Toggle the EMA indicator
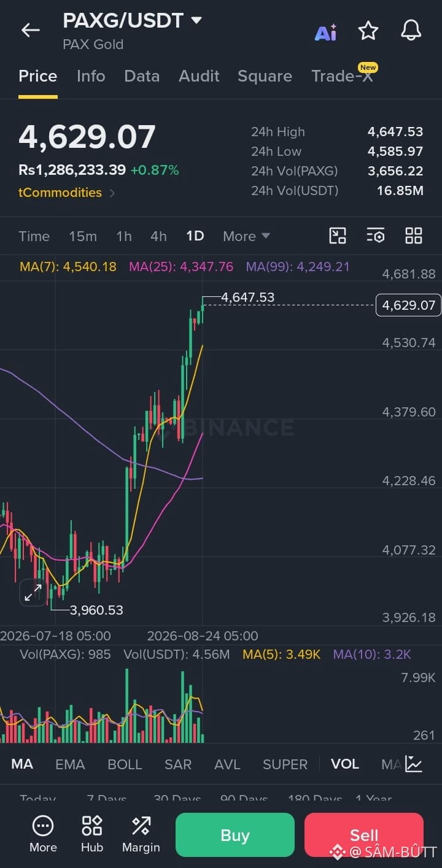Screen dimensions: 442x868 [70, 764]
